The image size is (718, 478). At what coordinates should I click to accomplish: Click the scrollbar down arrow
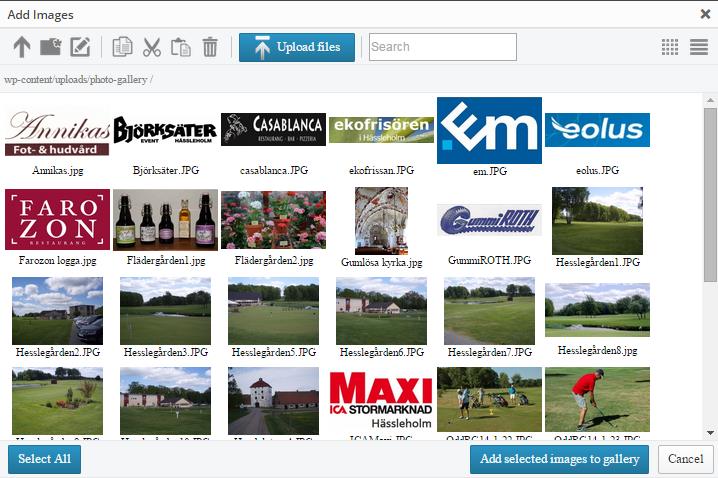pos(710,432)
